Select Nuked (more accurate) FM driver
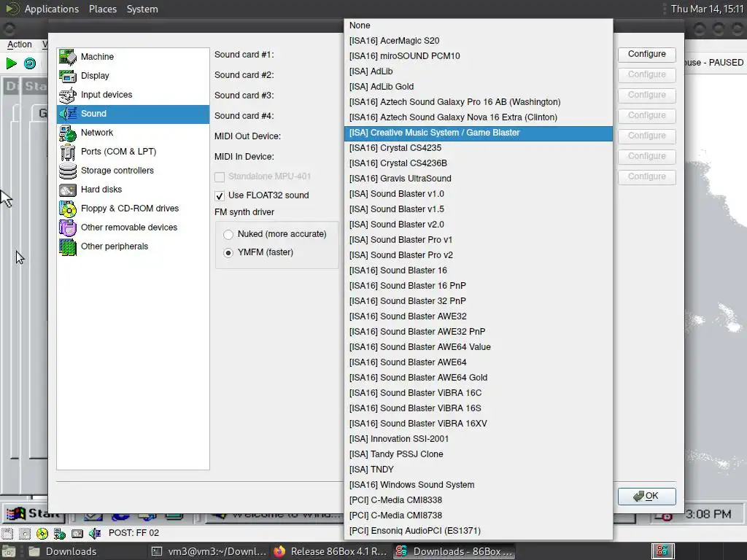Screen dimensions: 747x560 [228, 234]
